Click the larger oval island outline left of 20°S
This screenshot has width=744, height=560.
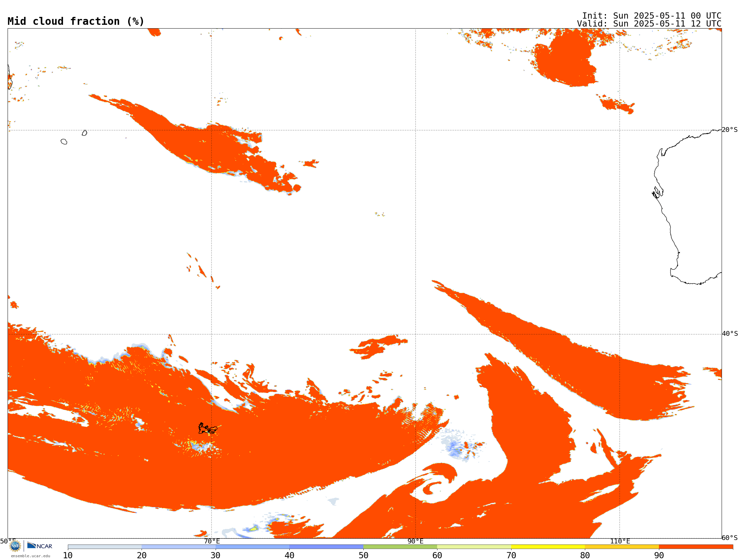click(64, 142)
